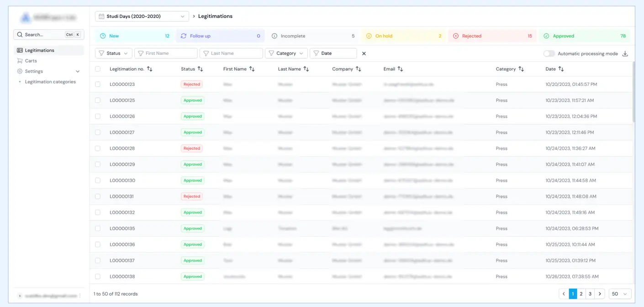Tick the select-all header checkbox
Viewport: 644px width, 307px height.
[x=98, y=69]
